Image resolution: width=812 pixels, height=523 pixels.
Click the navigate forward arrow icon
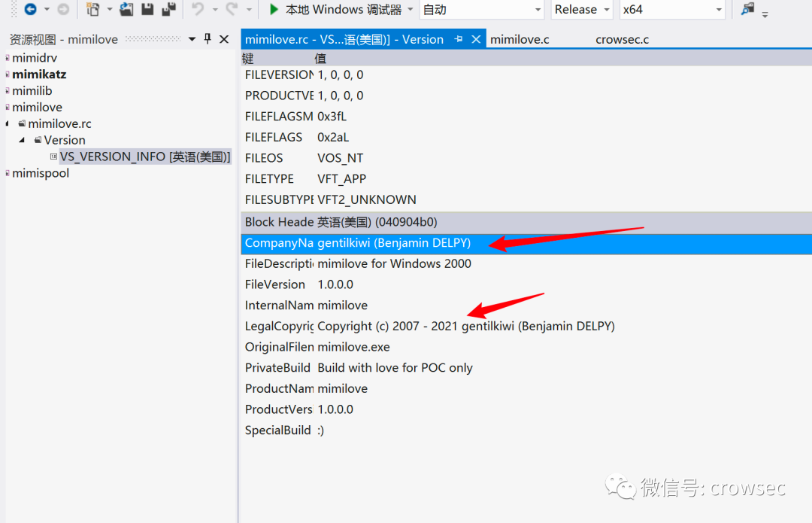[x=63, y=9]
